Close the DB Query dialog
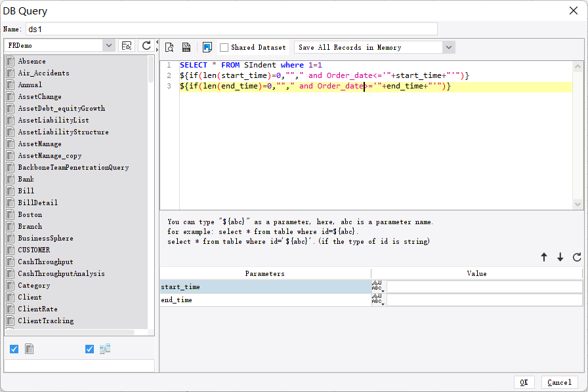 click(x=574, y=10)
